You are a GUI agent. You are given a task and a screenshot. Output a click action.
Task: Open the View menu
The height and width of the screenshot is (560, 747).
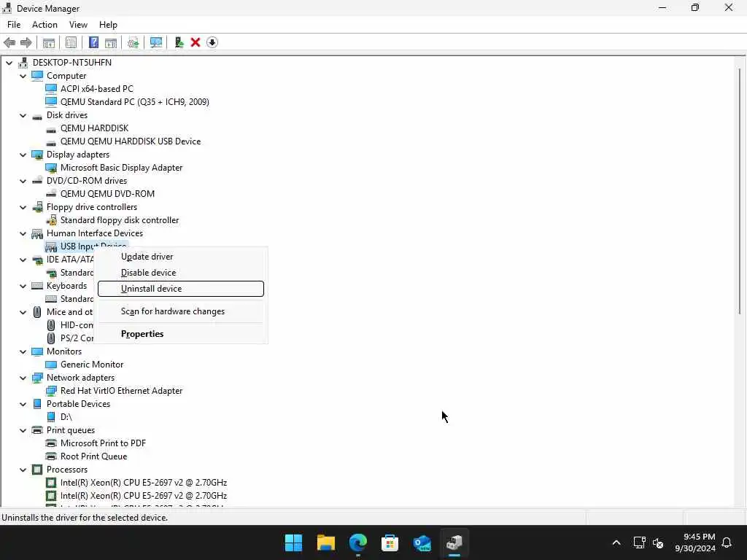[78, 25]
